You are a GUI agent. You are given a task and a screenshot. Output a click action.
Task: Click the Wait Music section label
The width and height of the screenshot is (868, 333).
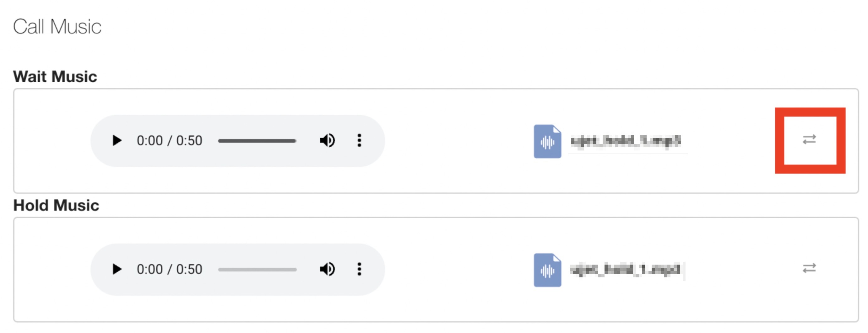pyautogui.click(x=55, y=77)
